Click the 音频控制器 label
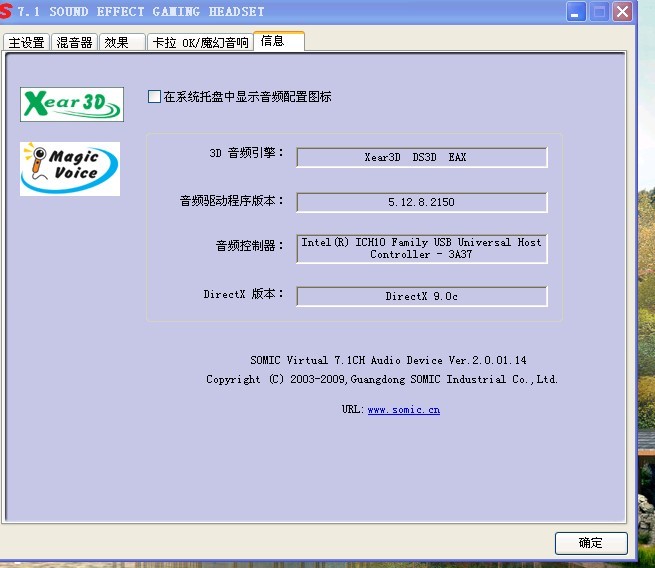The height and width of the screenshot is (568, 655). point(250,246)
